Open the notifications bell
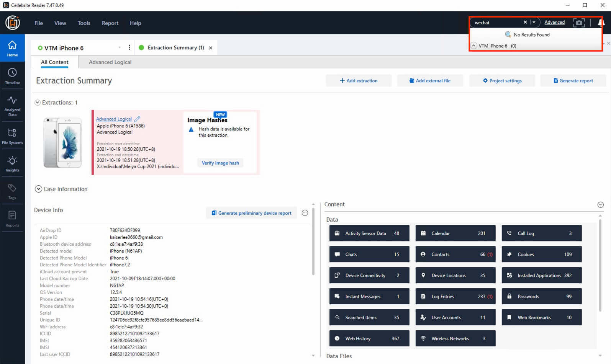This screenshot has height=364, width=611. coord(601,23)
